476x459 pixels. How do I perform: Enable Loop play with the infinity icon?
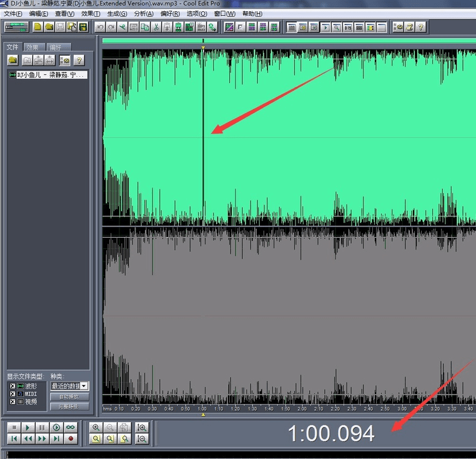(71, 428)
